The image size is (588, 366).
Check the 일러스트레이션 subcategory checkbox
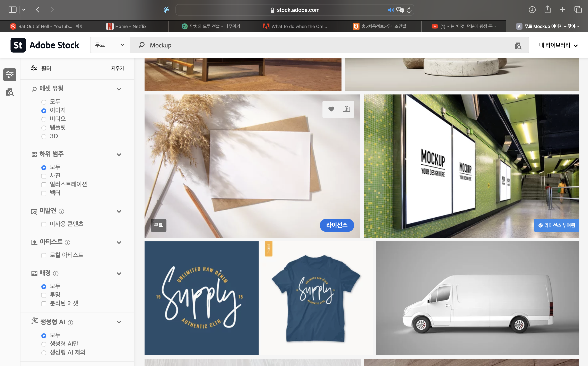pyautogui.click(x=44, y=185)
